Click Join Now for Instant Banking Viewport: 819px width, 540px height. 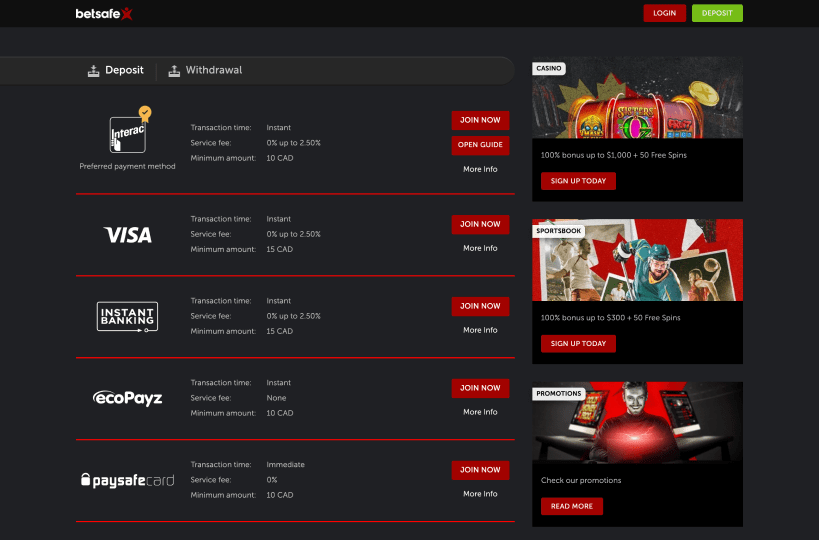pos(480,306)
